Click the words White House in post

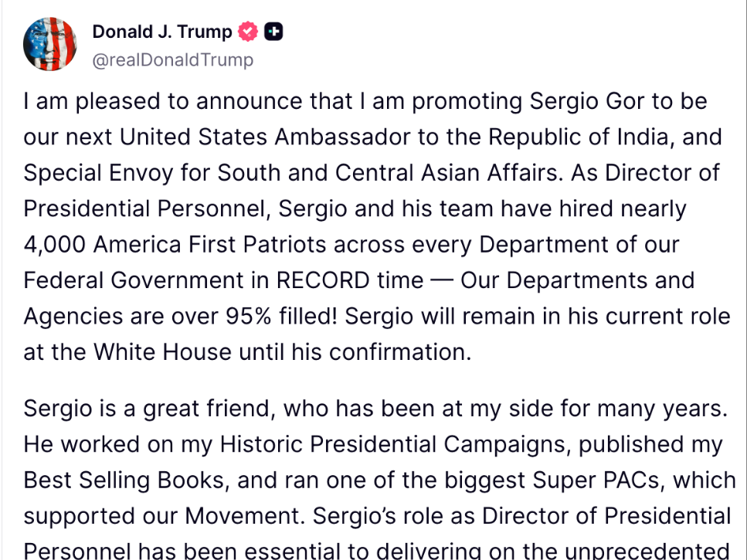tap(162, 352)
